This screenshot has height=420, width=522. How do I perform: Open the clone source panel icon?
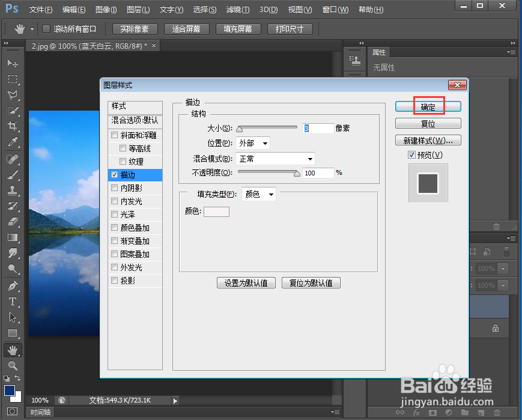355,61
